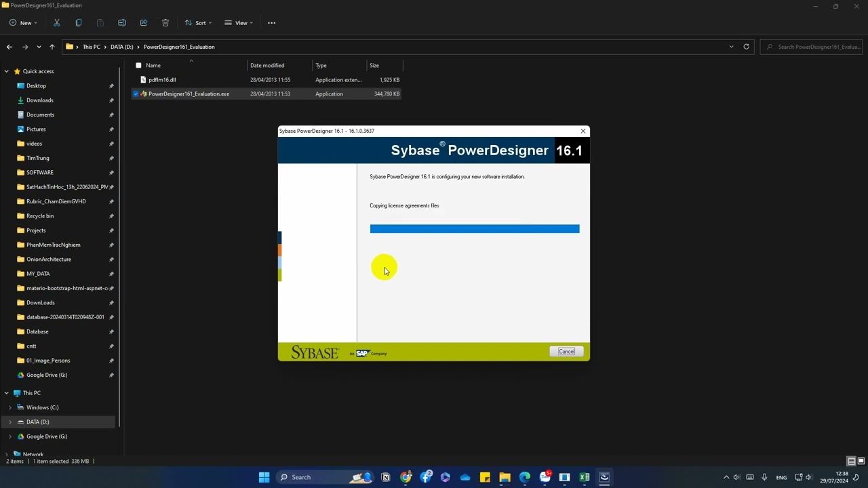Click the taskbar Search box
Image resolution: width=868 pixels, height=488 pixels.
324,477
